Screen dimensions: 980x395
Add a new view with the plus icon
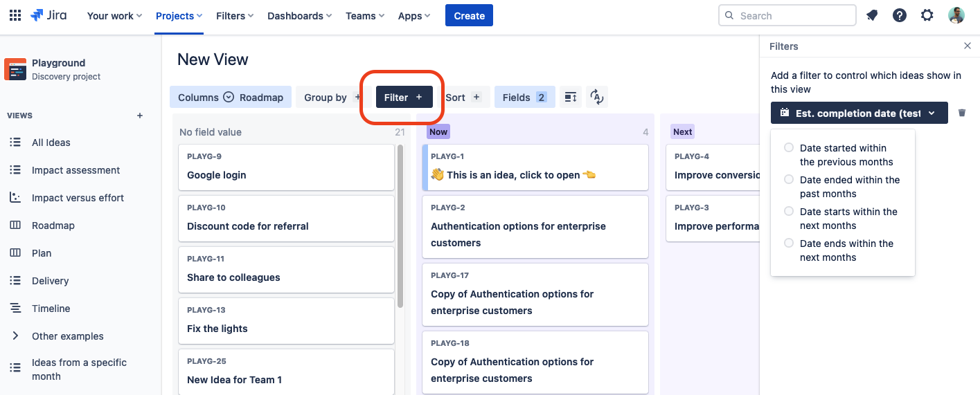pos(140,116)
